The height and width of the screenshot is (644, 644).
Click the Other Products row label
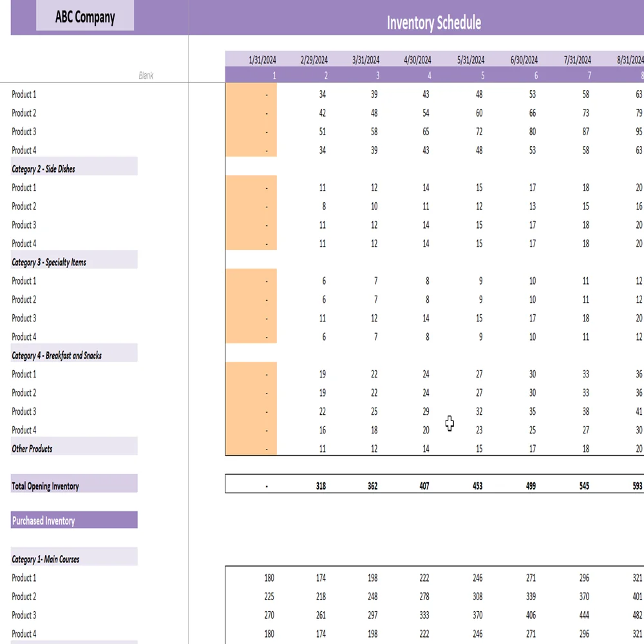32,448
